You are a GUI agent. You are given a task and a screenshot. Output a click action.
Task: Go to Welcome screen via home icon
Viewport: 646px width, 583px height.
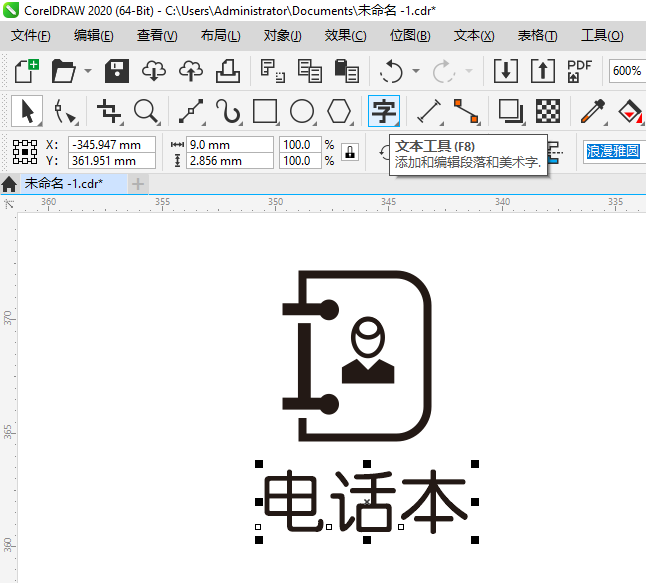coord(9,184)
